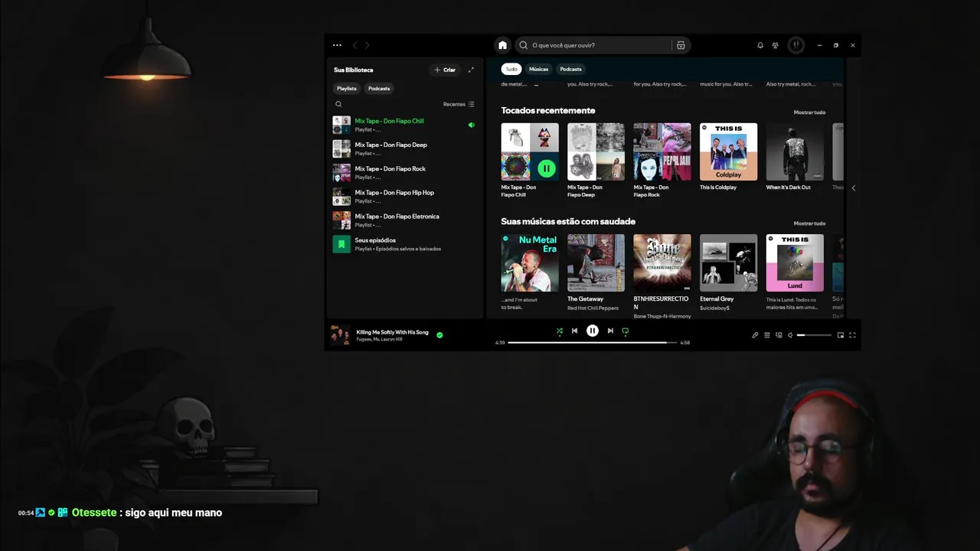The width and height of the screenshot is (980, 551).
Task: Select the Podcasts tab in main view
Action: (x=570, y=69)
